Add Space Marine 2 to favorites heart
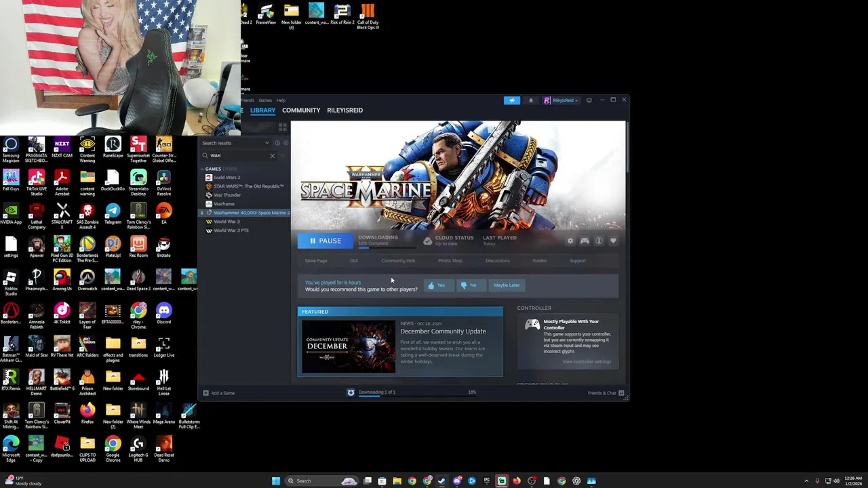868x488 pixels. pyautogui.click(x=613, y=241)
